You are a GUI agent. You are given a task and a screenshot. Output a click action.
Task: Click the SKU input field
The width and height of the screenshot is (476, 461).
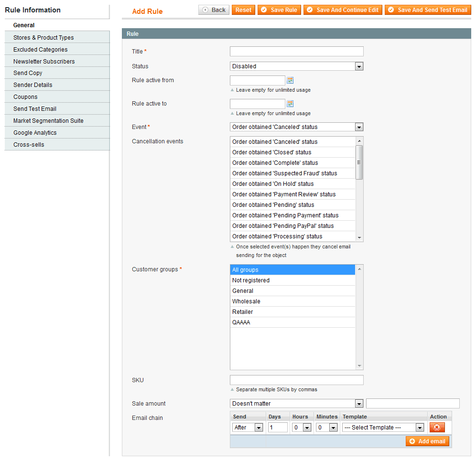coord(297,380)
